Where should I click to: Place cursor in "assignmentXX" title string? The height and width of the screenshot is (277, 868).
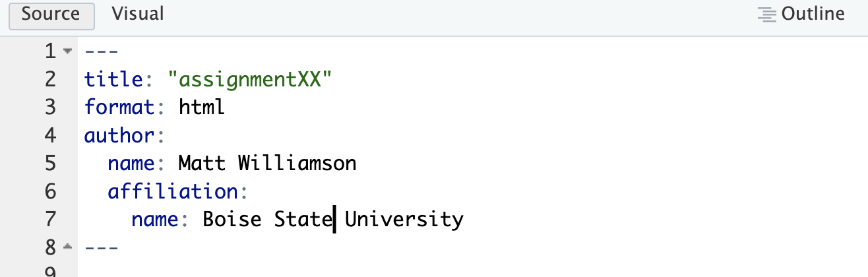[x=249, y=79]
